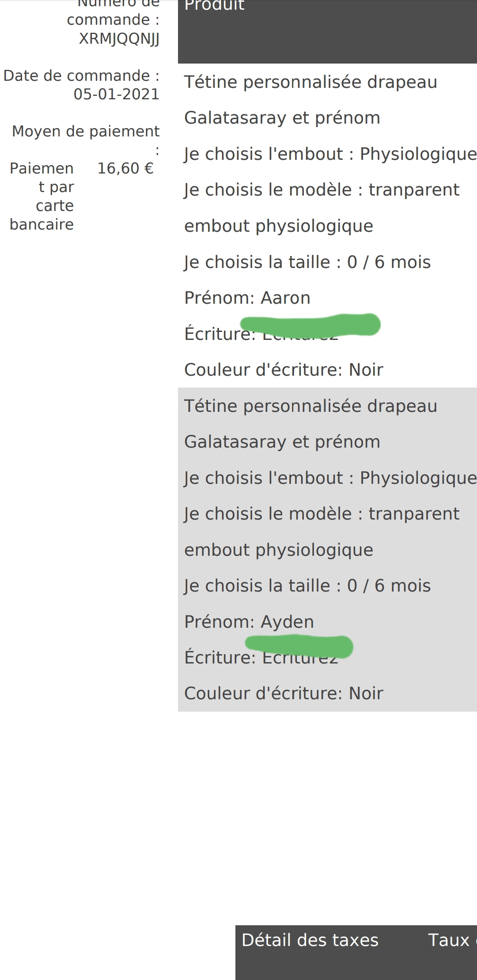
Task: Click the "Produit" column header
Action: 214,5
